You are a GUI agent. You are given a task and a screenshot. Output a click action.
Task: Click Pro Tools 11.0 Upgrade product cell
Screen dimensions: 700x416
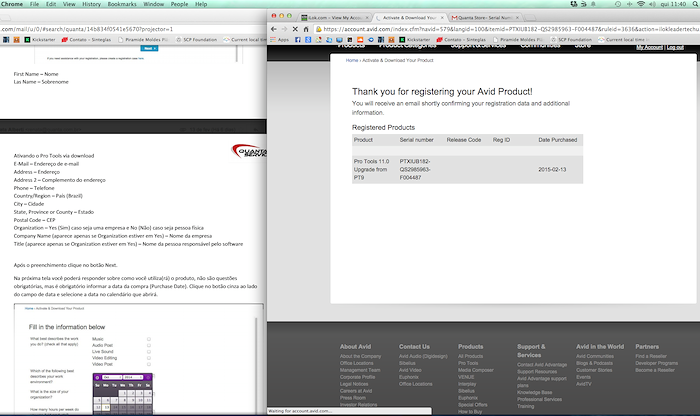371,170
